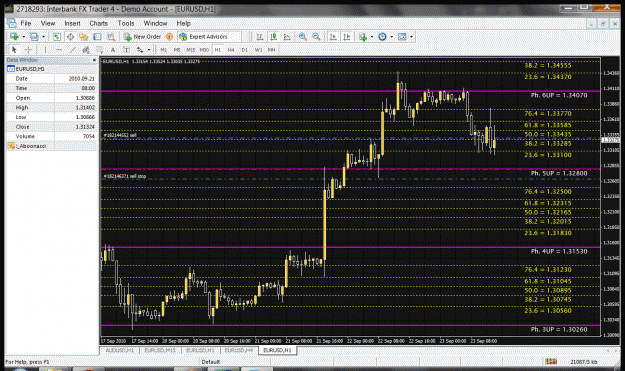
Task: Click the New Order button
Action: [x=142, y=37]
